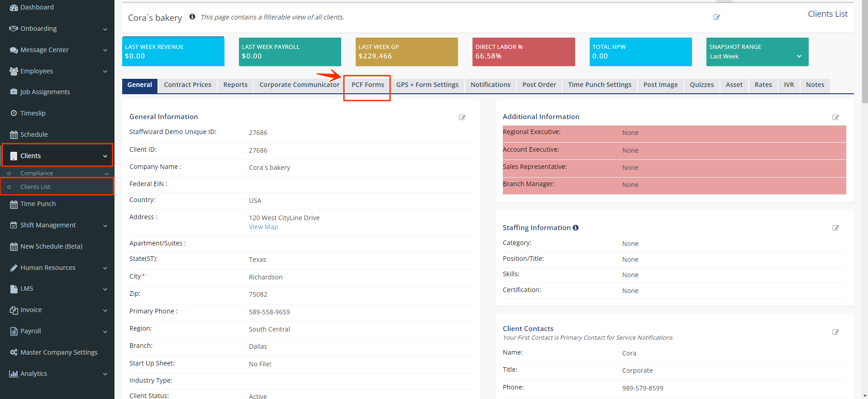Click the Timeslip clock icon
The height and width of the screenshot is (399, 868).
[14, 113]
